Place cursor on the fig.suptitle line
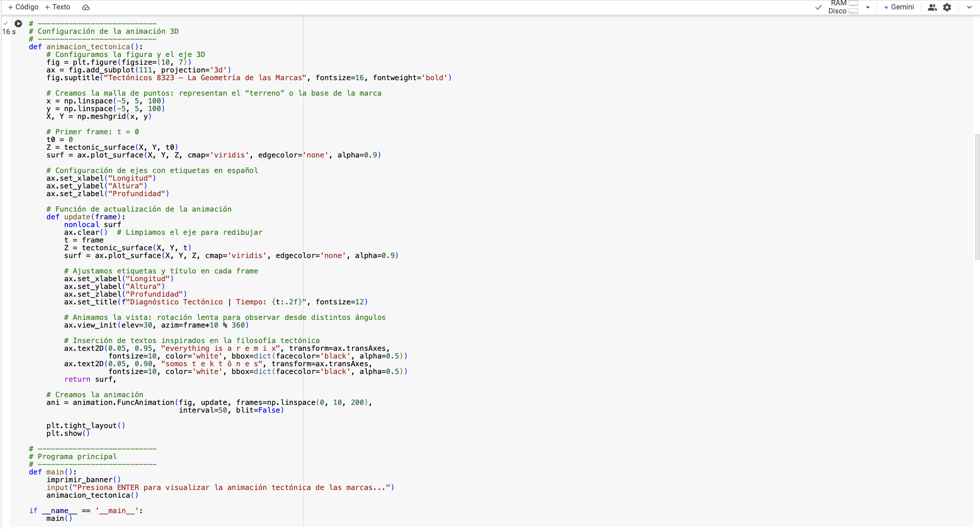 248,78
